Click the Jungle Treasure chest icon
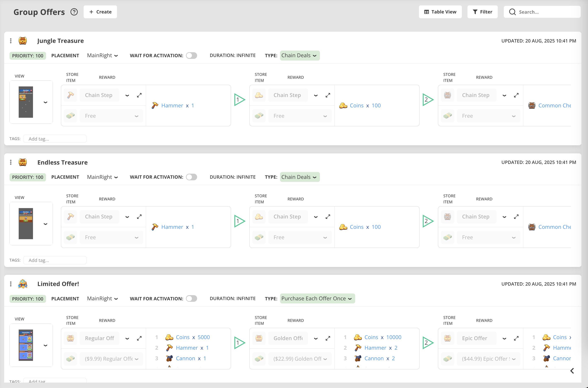The width and height of the screenshot is (588, 388). (23, 41)
